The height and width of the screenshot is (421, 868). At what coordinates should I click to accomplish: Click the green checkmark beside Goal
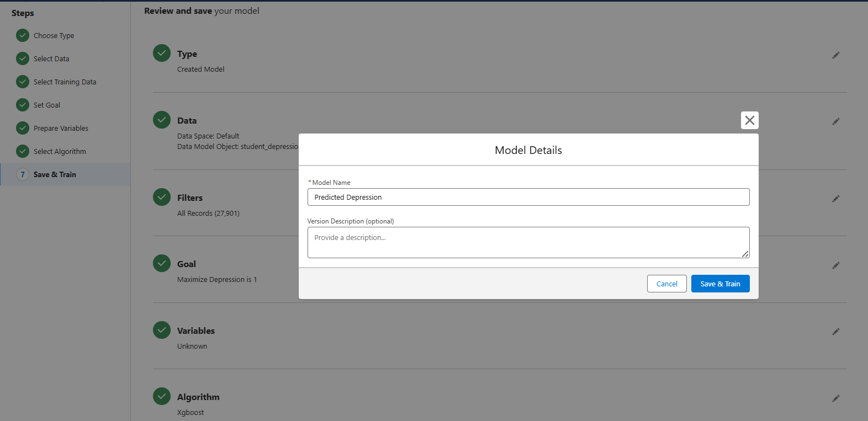[162, 263]
